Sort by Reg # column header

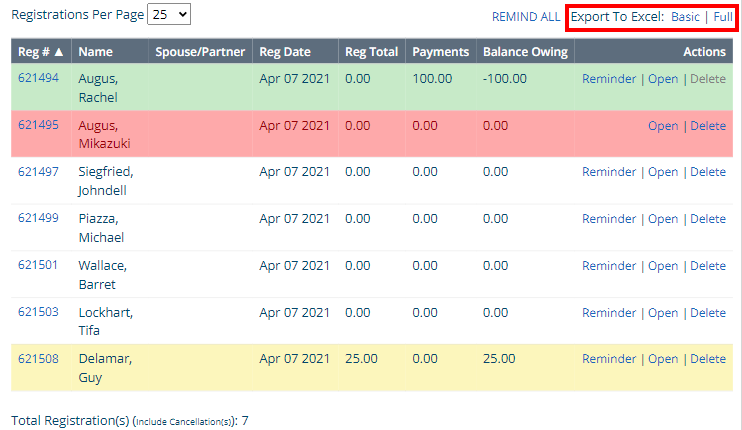point(41,52)
